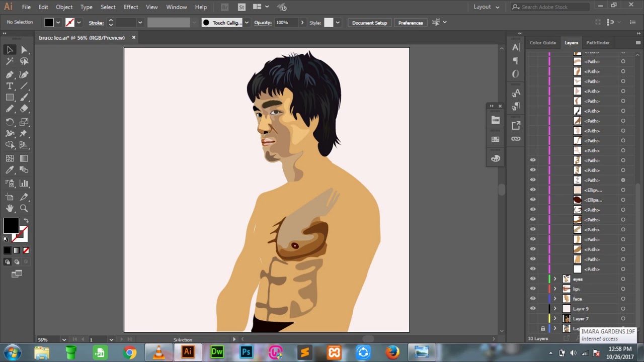Select the Magic Wand tool
This screenshot has width=644, height=362.
tap(10, 61)
